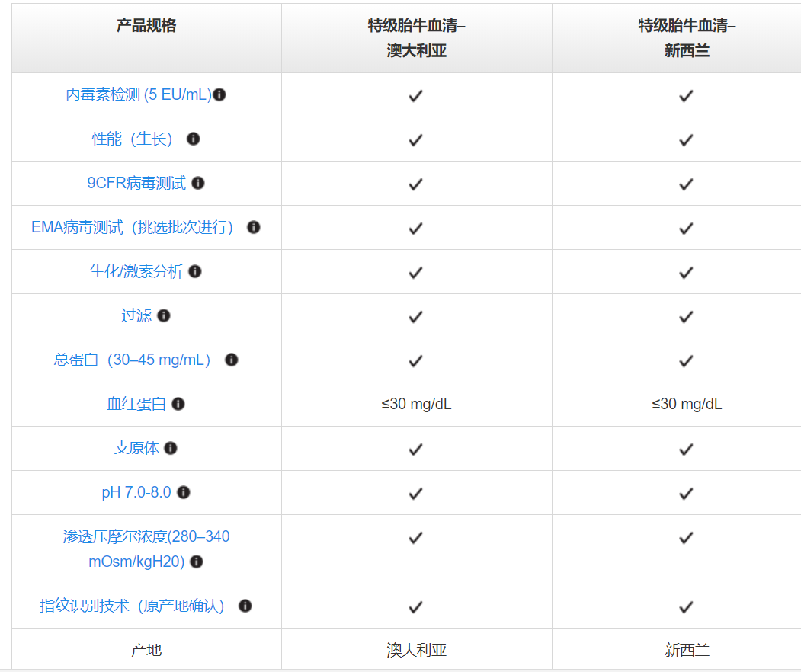Click info icon next to 过滤

point(164,315)
